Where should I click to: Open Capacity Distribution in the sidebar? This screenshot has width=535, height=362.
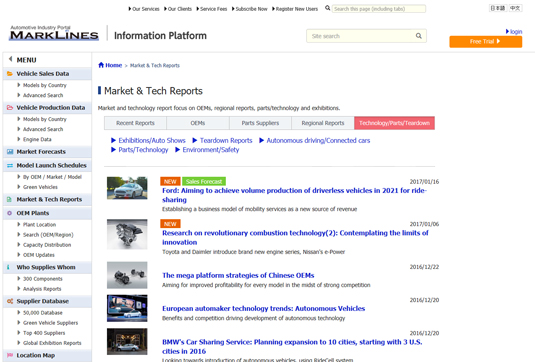47,245
